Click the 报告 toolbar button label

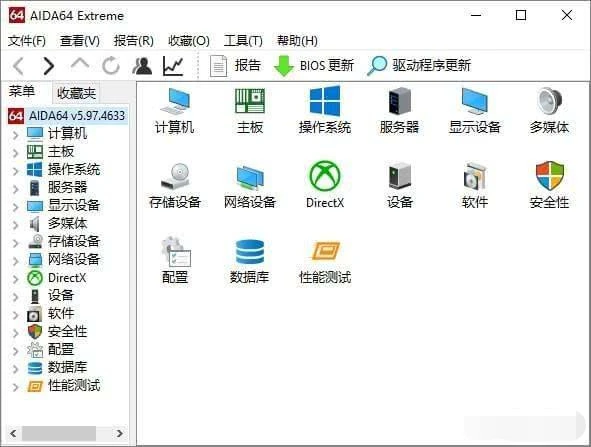pos(248,66)
